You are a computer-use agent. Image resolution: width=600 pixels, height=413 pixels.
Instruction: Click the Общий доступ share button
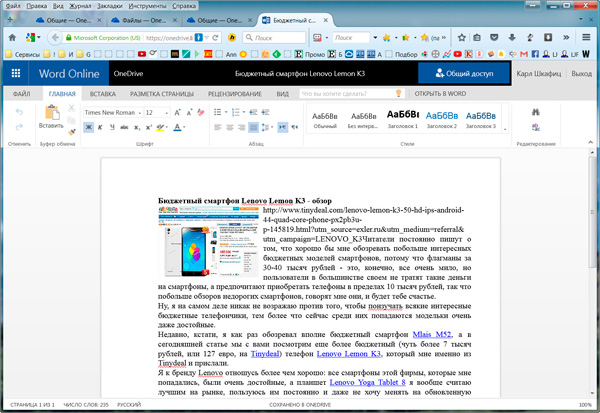coord(463,74)
